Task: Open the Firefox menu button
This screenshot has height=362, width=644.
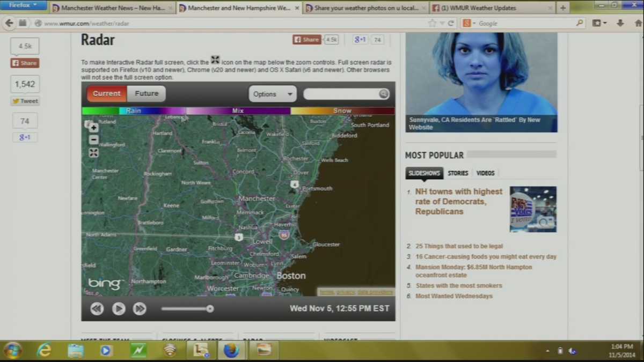Action: [23, 5]
